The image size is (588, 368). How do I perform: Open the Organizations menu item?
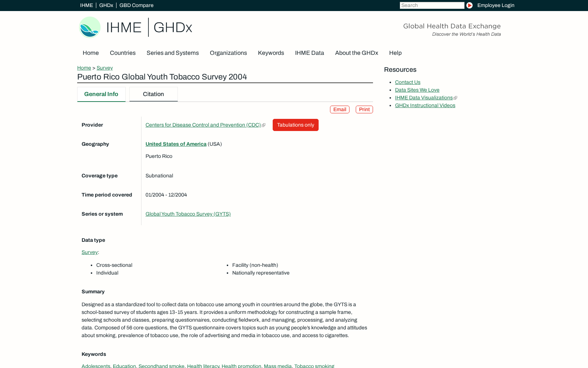click(228, 53)
